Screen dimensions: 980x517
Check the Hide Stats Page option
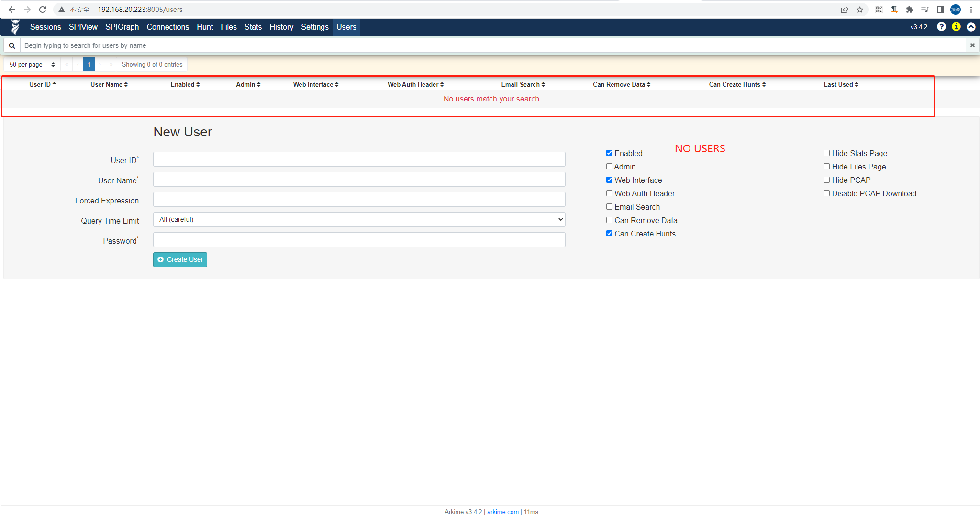826,153
